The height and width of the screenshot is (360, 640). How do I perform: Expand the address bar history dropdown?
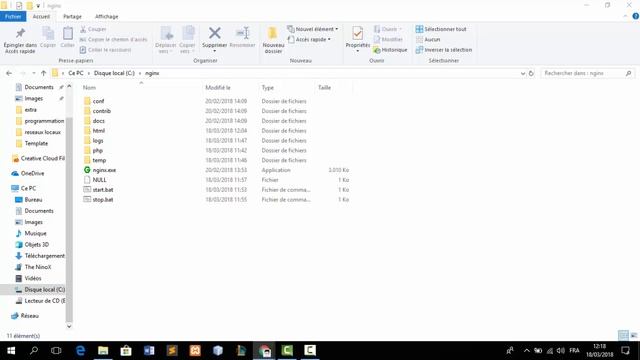523,73
